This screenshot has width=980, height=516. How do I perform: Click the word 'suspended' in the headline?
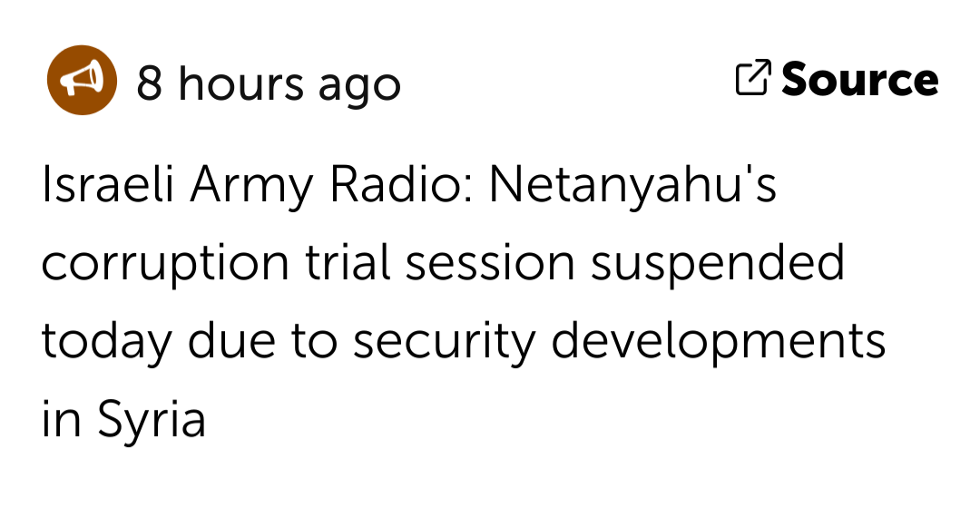(718, 260)
